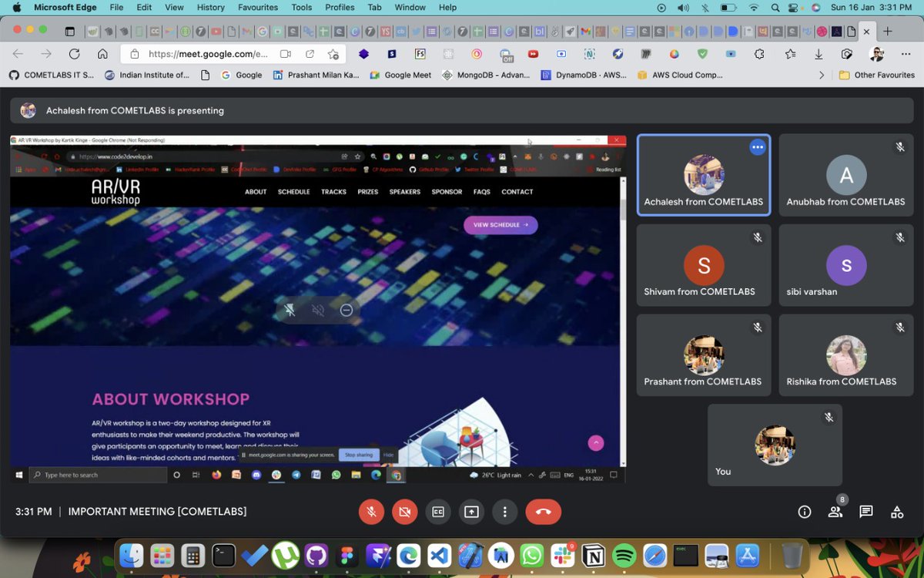Screen dimensions: 924x578
Task: Open the History menu in the menu bar
Action: click(210, 7)
